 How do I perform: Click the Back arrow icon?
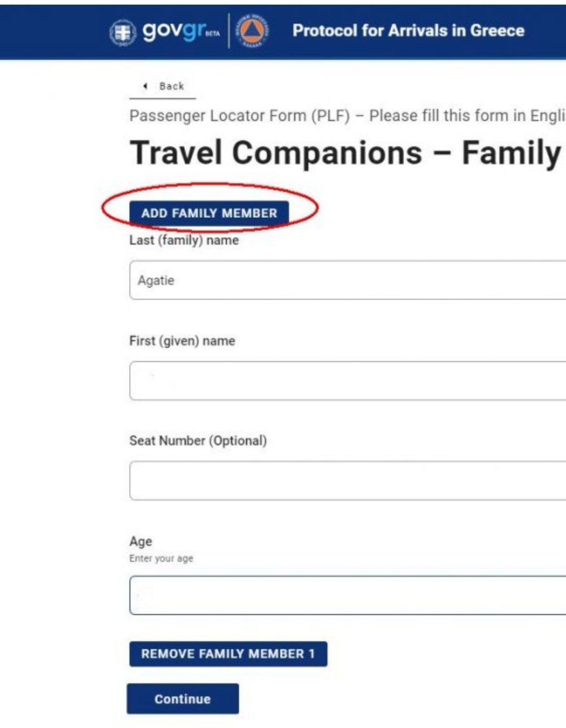pyautogui.click(x=145, y=86)
